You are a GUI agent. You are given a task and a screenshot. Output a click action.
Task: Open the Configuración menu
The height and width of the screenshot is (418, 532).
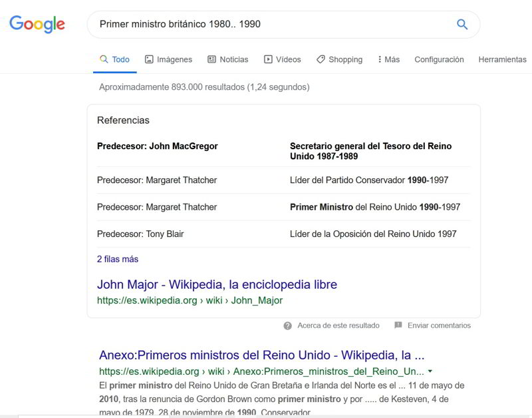439,59
